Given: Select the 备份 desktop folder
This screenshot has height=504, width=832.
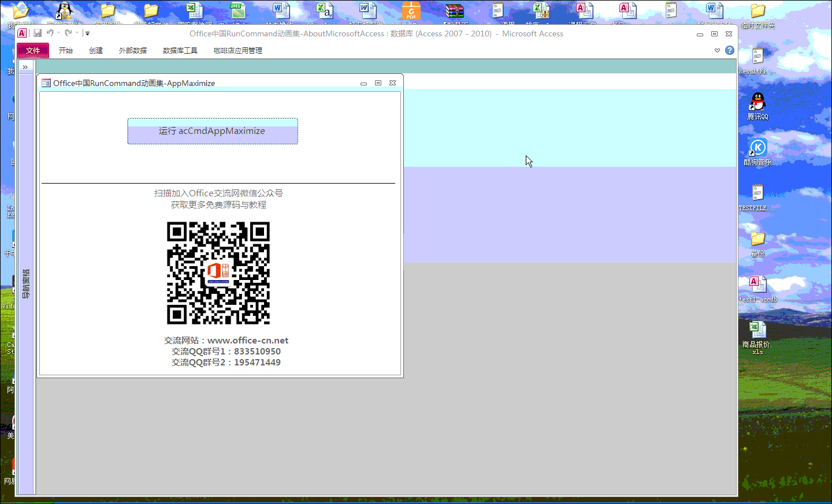Looking at the screenshot, I should [757, 244].
